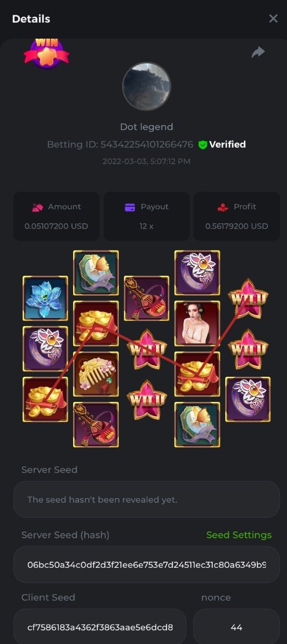
Task: Click the blue lotus flower symbol
Action: [x=46, y=298]
